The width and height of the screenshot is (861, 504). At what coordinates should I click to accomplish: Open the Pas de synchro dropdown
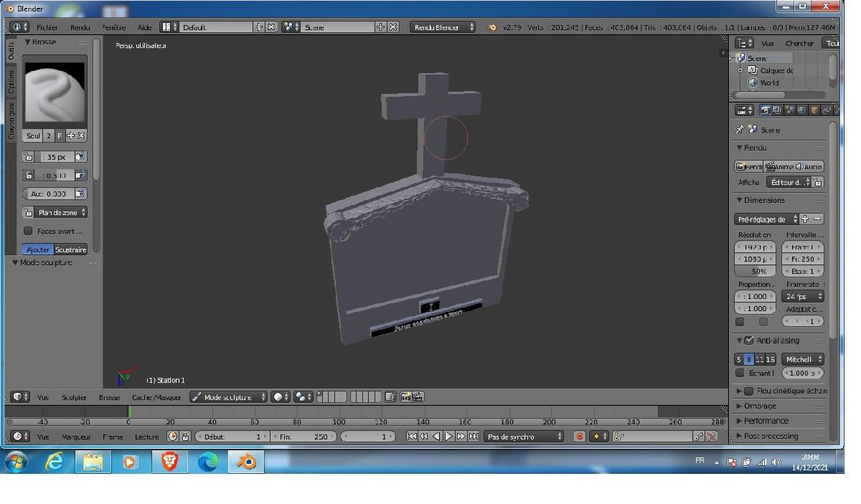[524, 436]
